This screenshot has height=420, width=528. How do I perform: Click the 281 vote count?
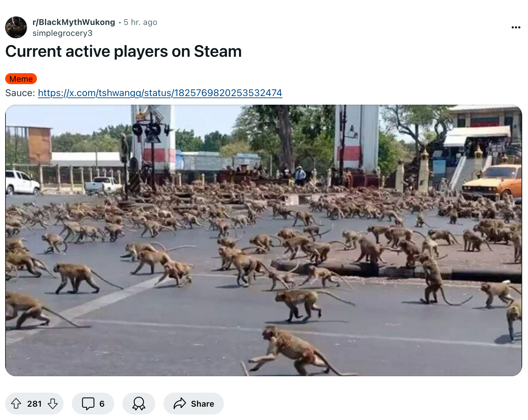pos(34,404)
